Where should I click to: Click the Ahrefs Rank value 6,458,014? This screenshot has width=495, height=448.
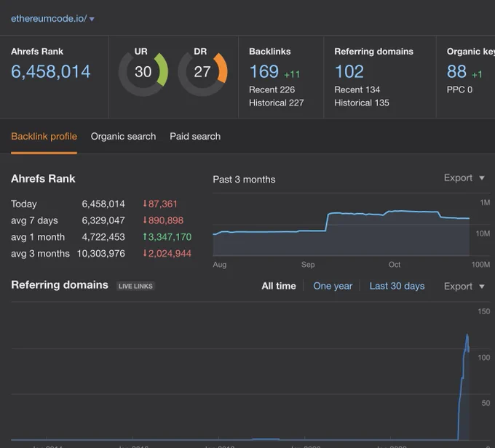pyautogui.click(x=51, y=71)
